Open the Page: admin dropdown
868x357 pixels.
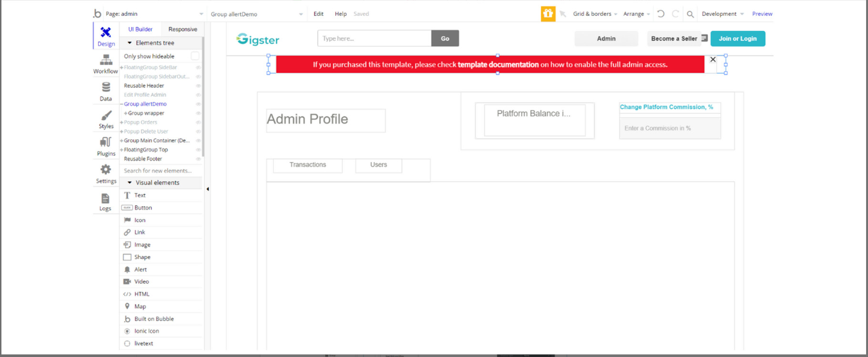pos(154,14)
